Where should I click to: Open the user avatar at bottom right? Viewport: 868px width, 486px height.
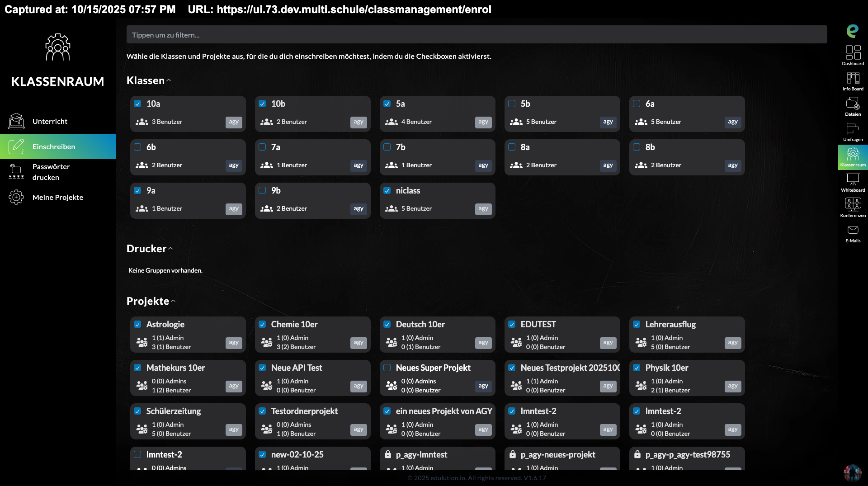coord(852,472)
